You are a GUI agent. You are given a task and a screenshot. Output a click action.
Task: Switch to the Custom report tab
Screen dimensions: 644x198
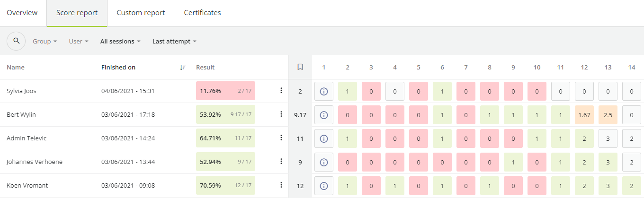pos(141,13)
